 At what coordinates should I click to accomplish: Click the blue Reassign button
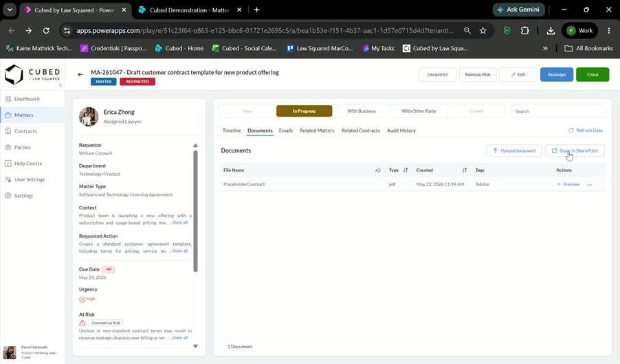556,74
